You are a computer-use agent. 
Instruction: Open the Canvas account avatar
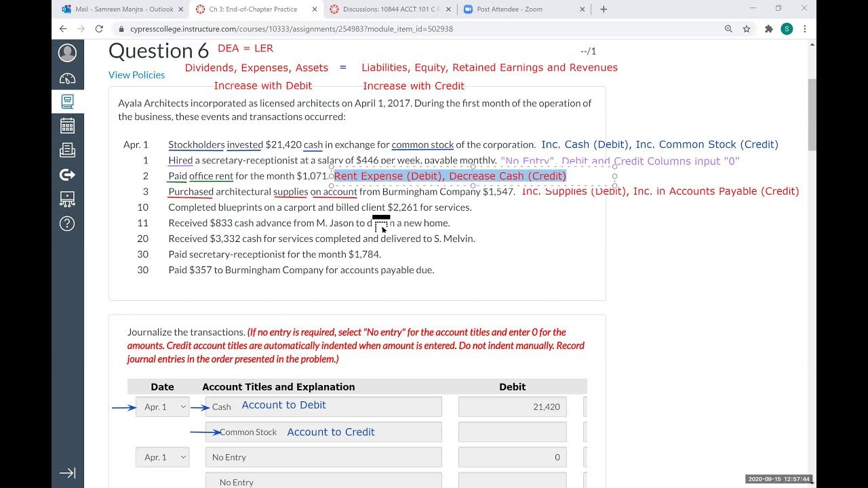(67, 53)
